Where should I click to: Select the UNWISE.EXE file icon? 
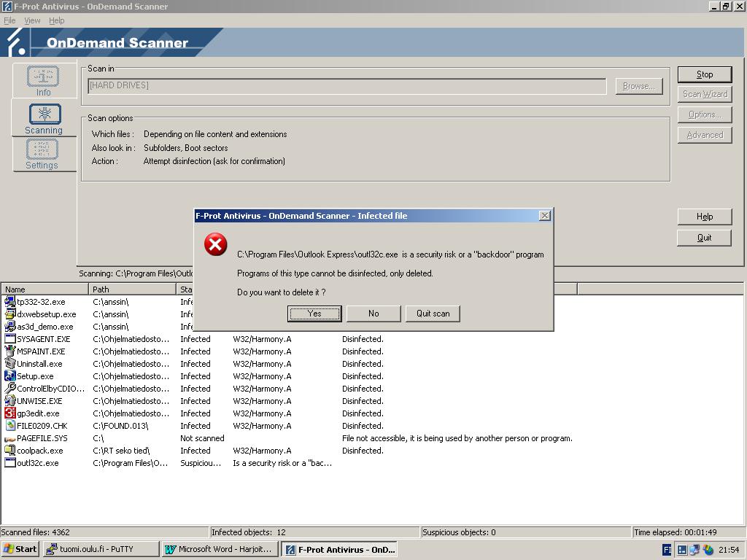tap(10, 400)
